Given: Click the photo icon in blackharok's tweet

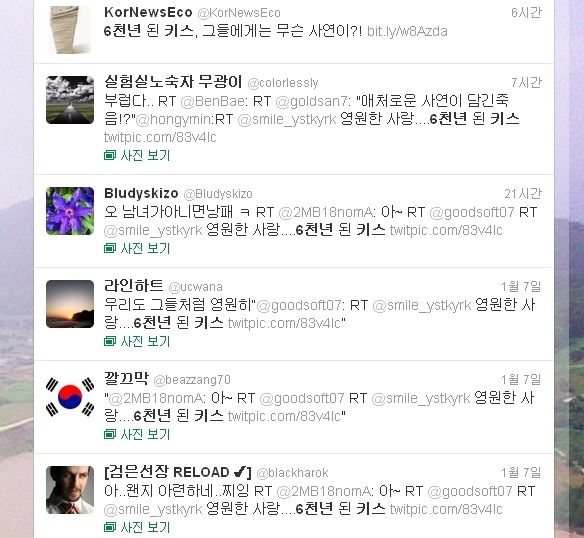Looking at the screenshot, I should (110, 527).
